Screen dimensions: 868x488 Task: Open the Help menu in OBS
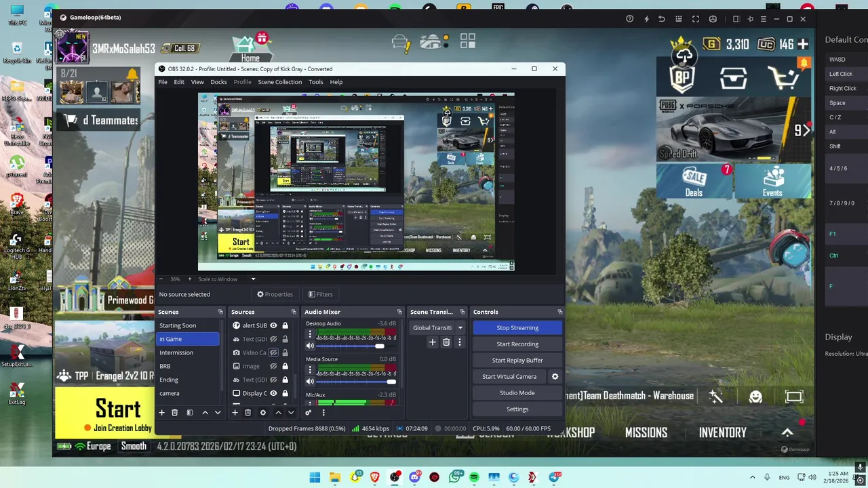[336, 82]
